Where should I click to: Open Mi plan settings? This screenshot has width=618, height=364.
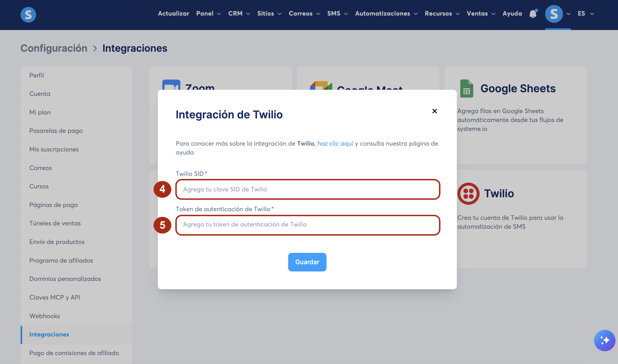[76, 113]
